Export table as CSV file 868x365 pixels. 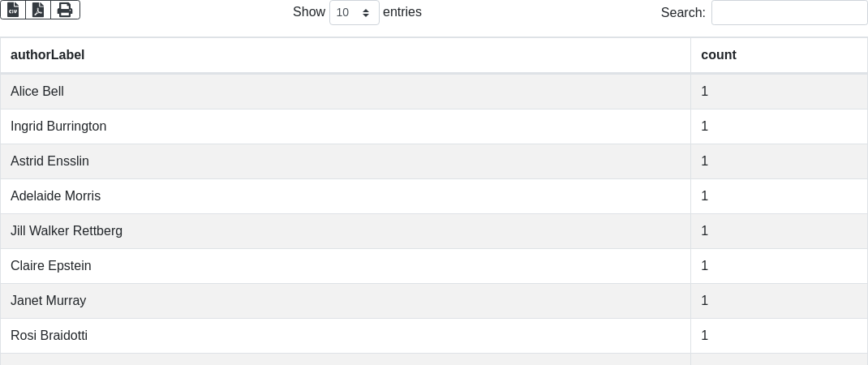[13, 10]
